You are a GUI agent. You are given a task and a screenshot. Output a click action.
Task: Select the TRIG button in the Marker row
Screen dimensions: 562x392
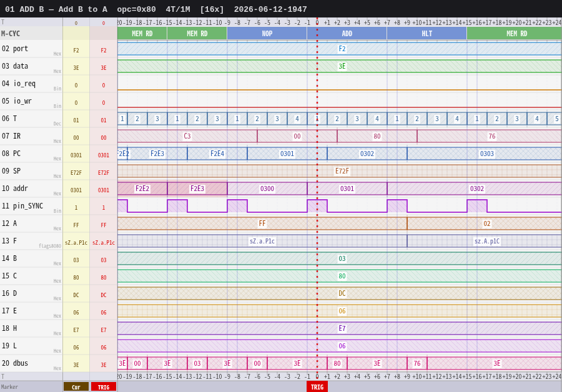(104, 387)
